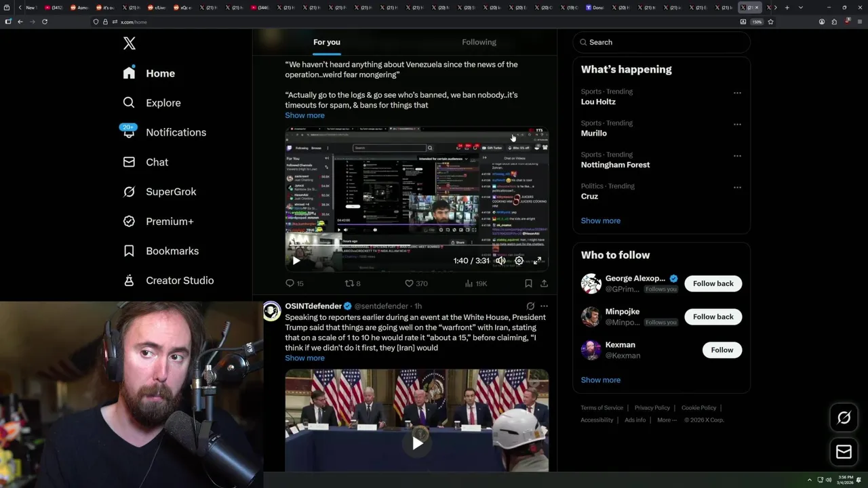
Task: Open the Nottingham Forest trending topic
Action: pyautogui.click(x=615, y=165)
